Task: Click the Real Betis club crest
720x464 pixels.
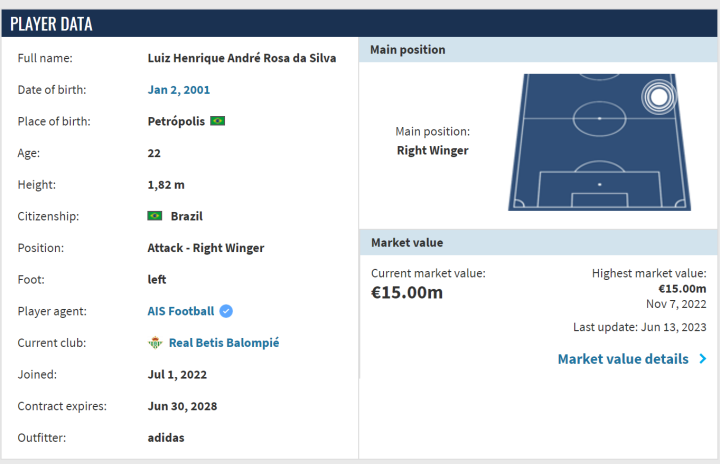Action: [x=155, y=343]
